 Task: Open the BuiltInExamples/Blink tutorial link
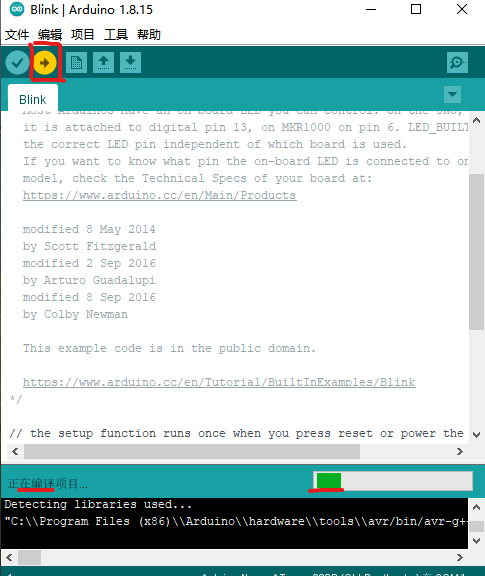[219, 382]
